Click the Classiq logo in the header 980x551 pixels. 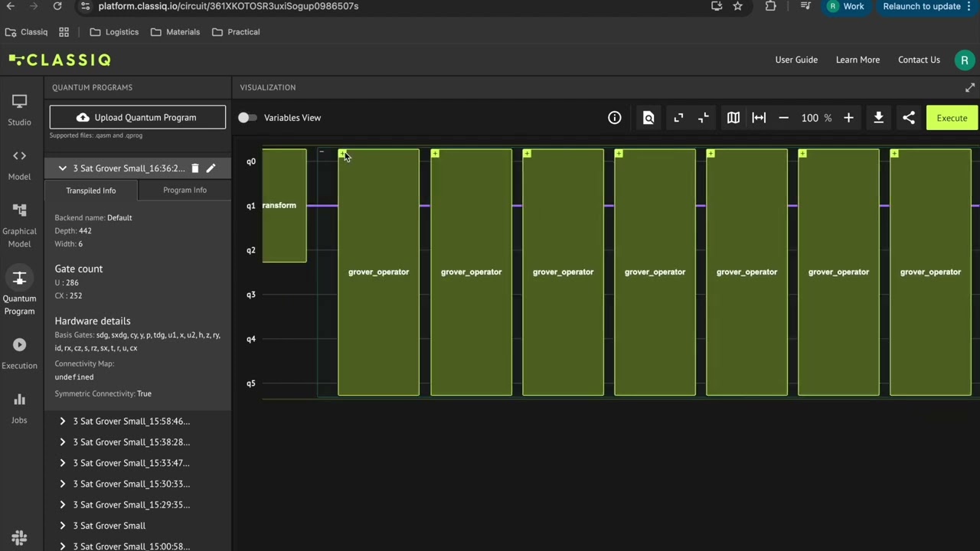click(x=60, y=60)
